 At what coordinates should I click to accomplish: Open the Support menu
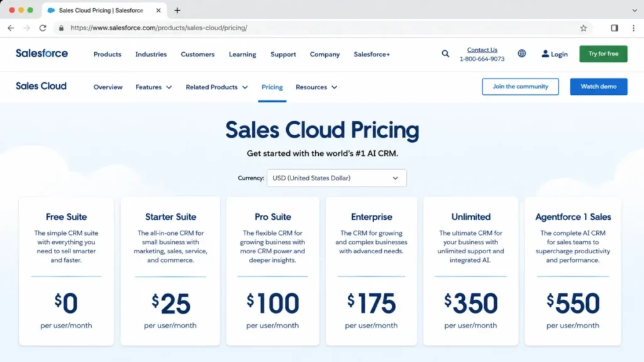coord(283,54)
